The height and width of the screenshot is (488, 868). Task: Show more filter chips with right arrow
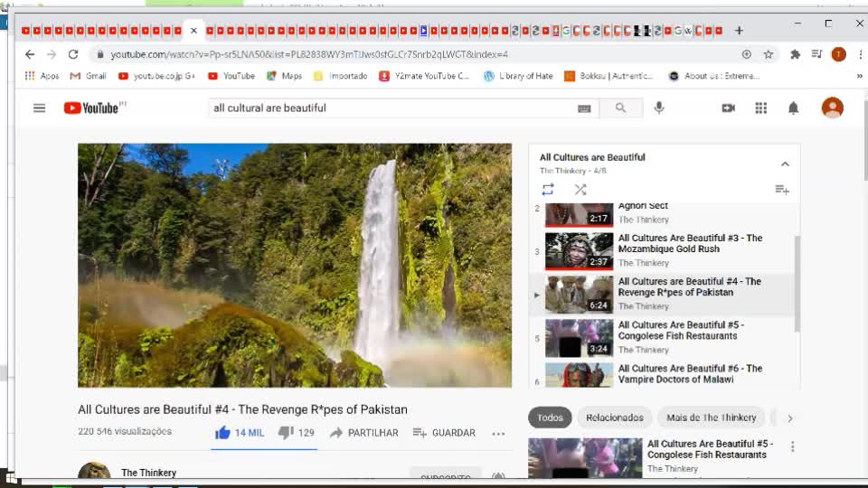[x=790, y=418]
